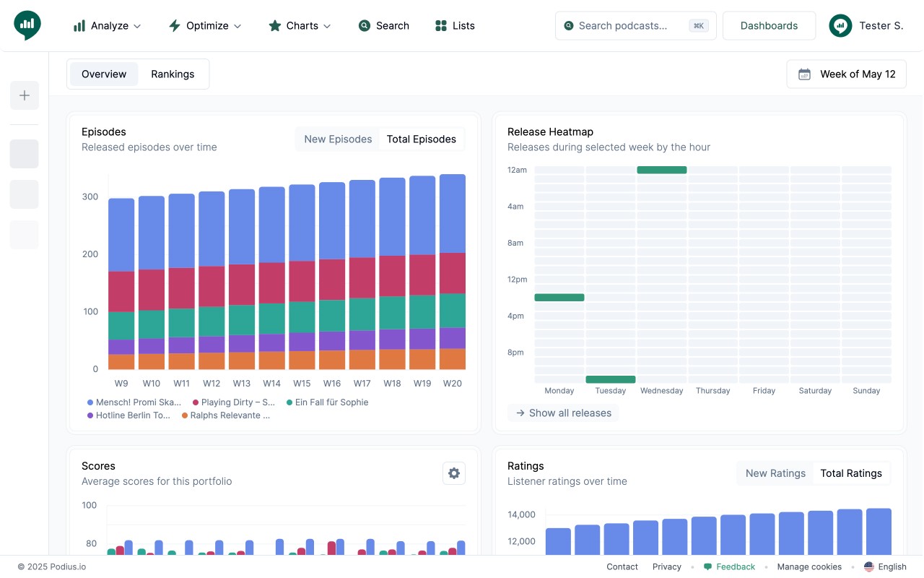Click the Tuesday late-night heatmap release cell
924x578 pixels.
click(611, 379)
